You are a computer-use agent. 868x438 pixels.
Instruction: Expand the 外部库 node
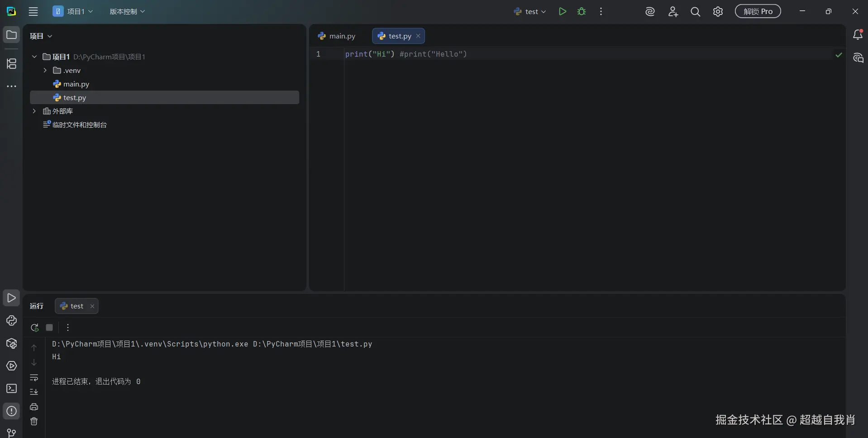click(x=34, y=111)
